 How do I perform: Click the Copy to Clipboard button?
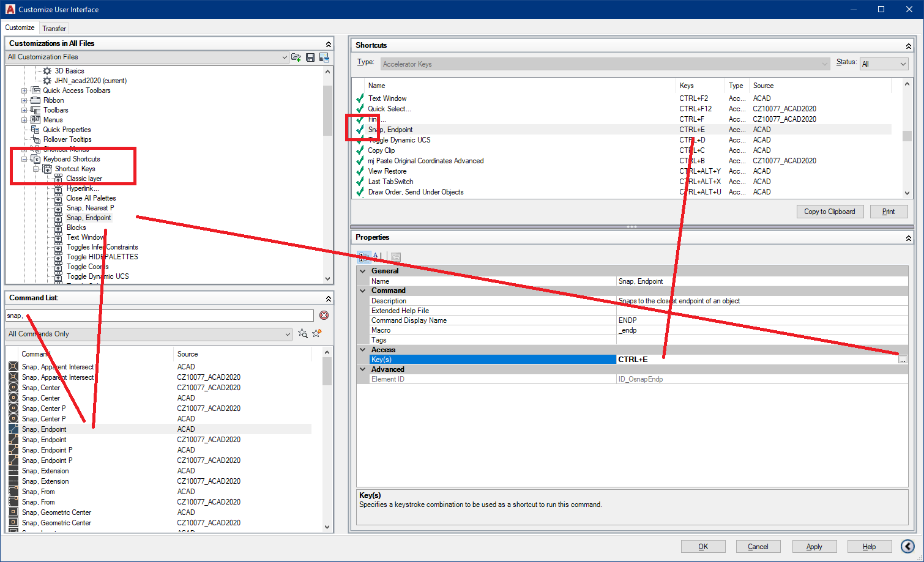(x=830, y=211)
